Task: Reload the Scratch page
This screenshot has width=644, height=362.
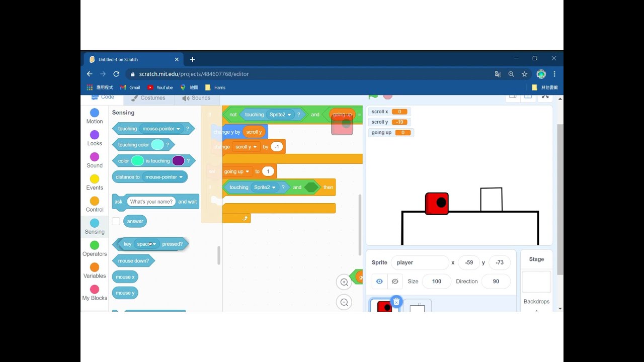Action: [x=116, y=74]
